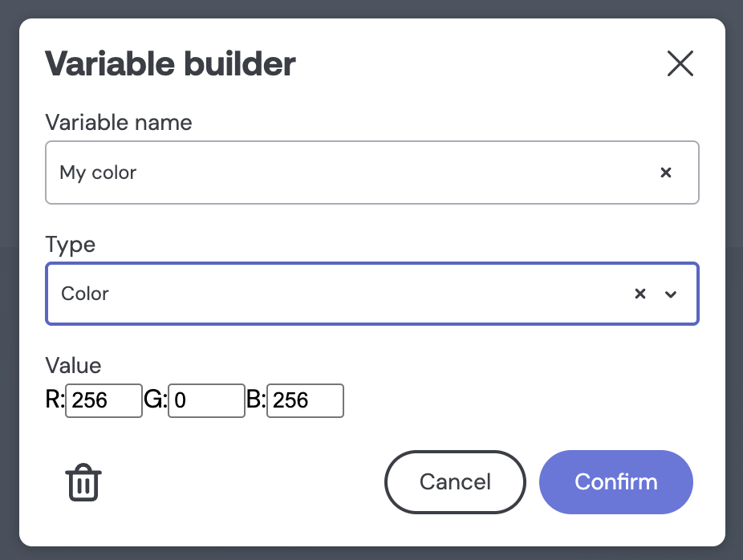Confirm the variable settings
Image resolution: width=743 pixels, height=560 pixels.
point(616,482)
